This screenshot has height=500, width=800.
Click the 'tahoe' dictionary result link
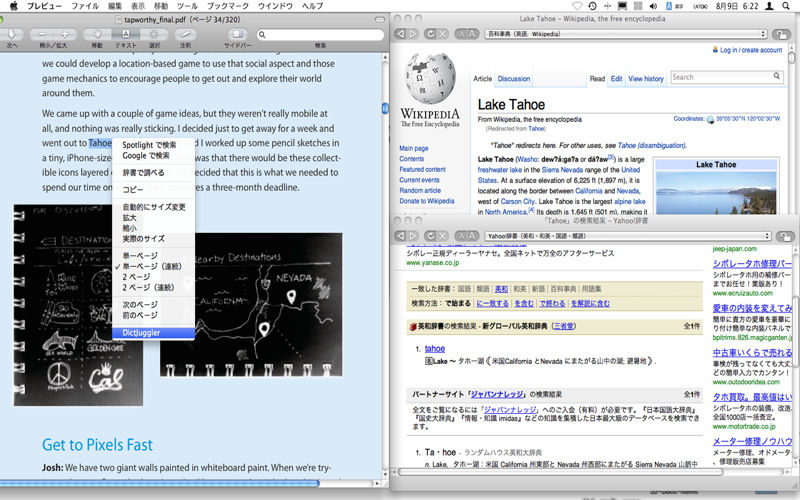(x=435, y=348)
